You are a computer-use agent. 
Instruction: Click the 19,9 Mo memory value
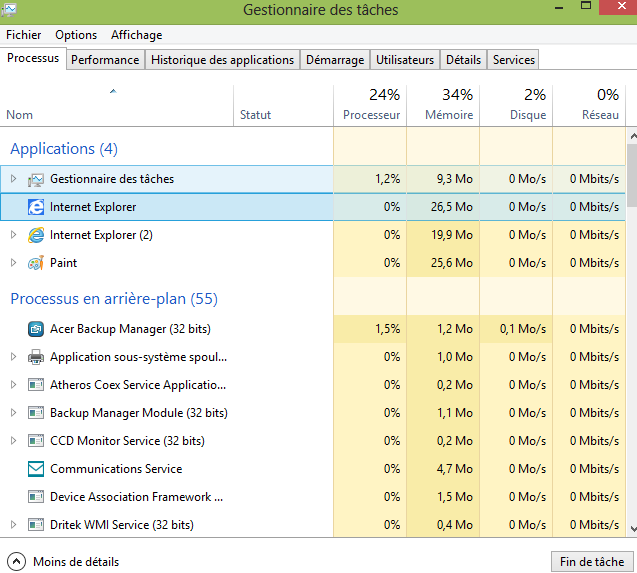click(x=452, y=235)
